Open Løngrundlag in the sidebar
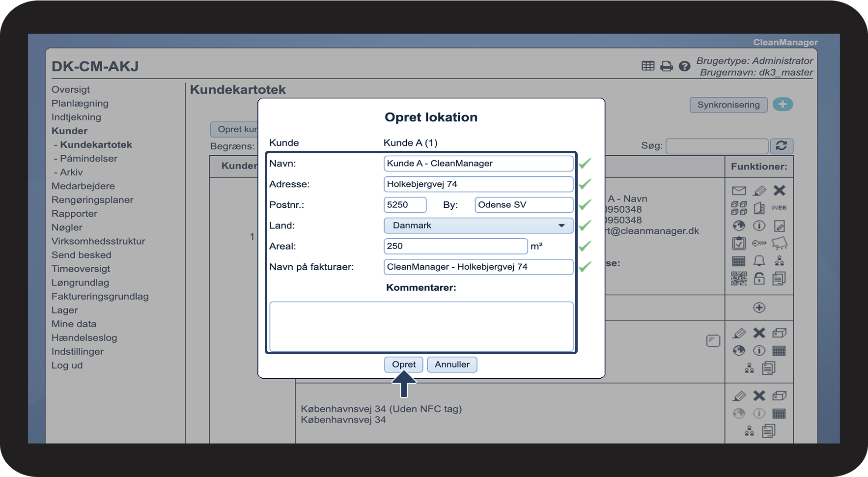The height and width of the screenshot is (477, 868). coord(80,282)
